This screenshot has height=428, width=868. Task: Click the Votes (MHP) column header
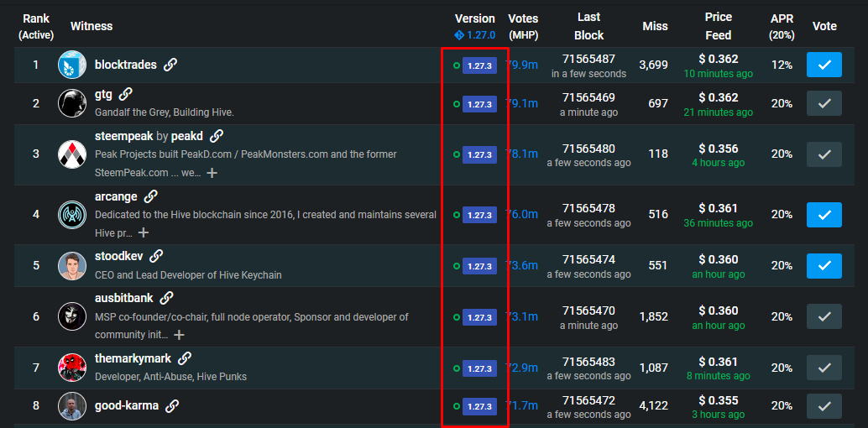[x=523, y=27]
